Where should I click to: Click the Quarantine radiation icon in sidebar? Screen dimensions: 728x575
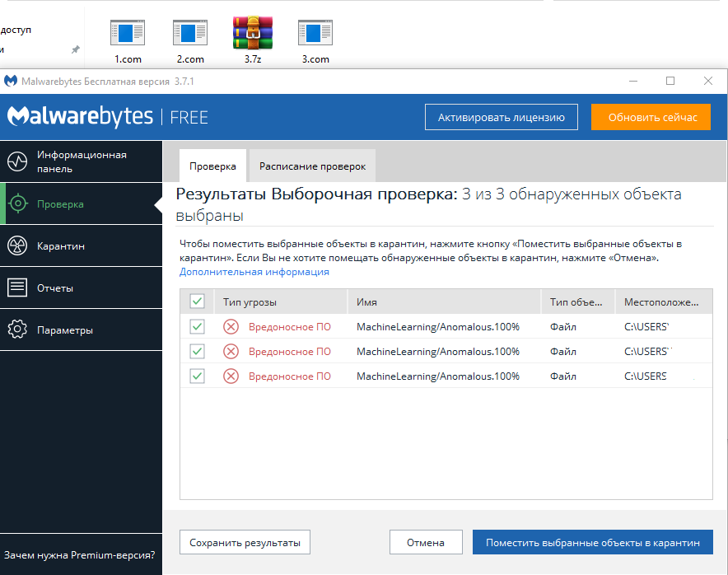(x=17, y=245)
